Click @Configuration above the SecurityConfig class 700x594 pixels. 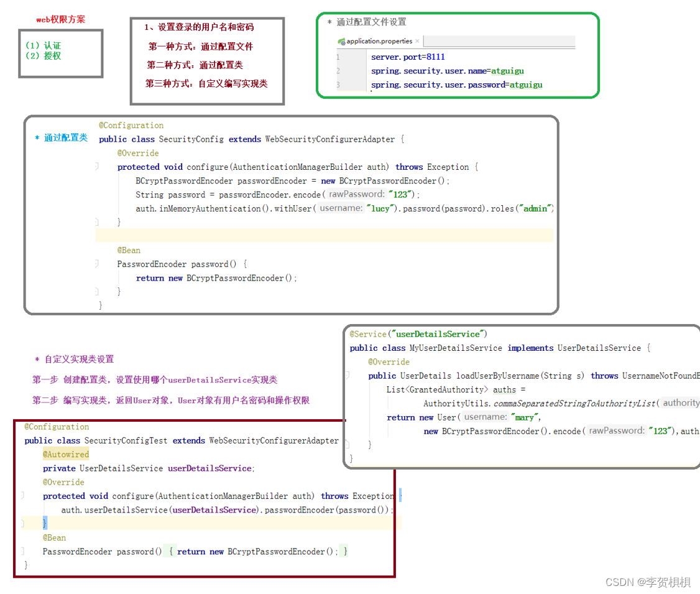point(131,126)
